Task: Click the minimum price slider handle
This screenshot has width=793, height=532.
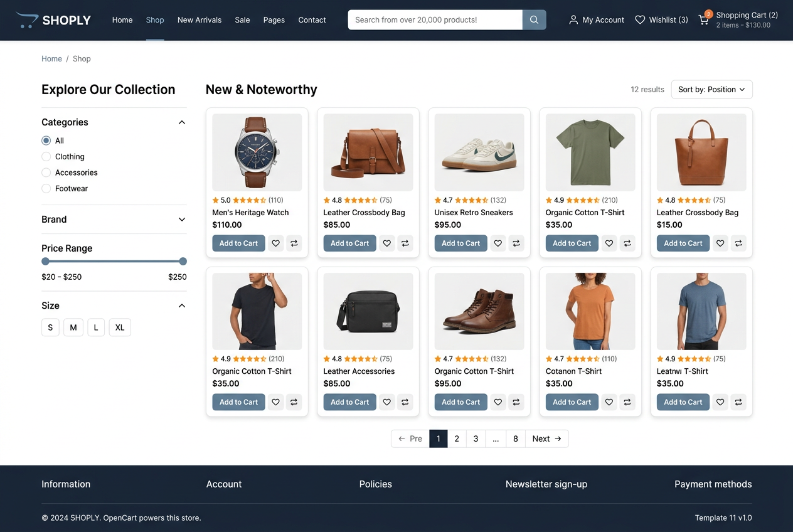Action: click(45, 262)
